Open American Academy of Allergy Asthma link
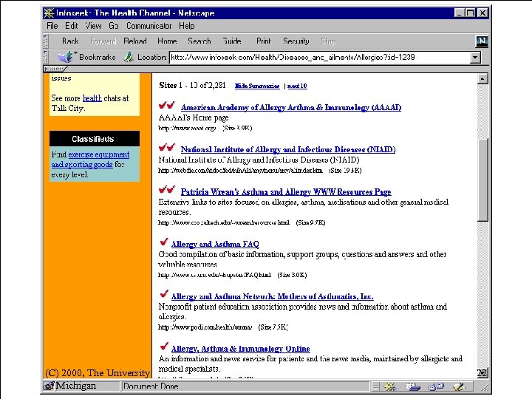 coord(291,108)
